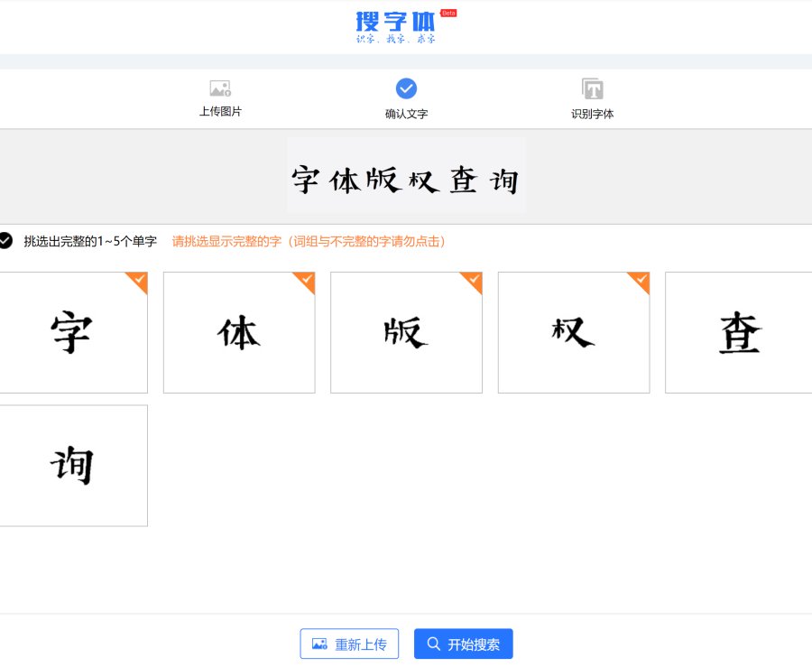The height and width of the screenshot is (667, 812).
Task: Click the T-image icon above 识别字体
Action: point(593,88)
